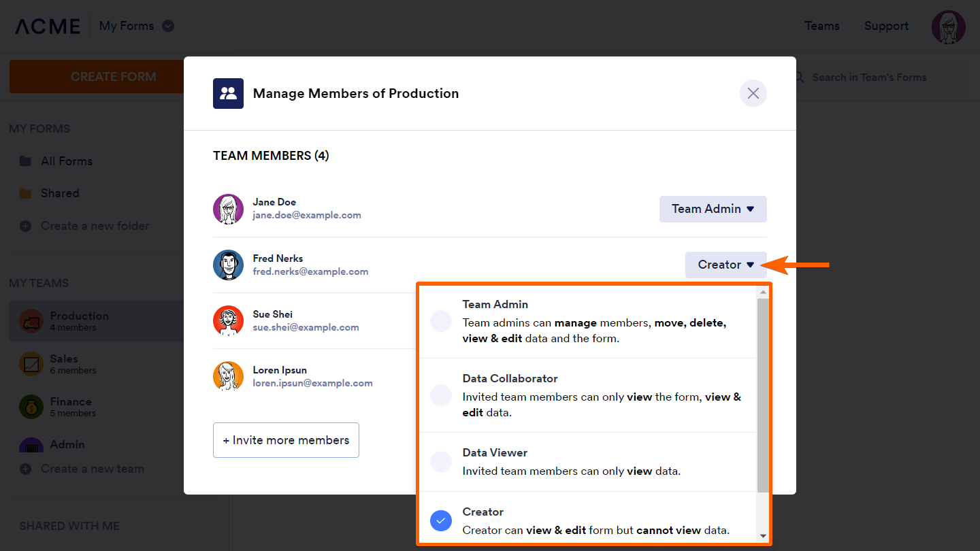Expand the My Forms header dropdown

click(168, 26)
